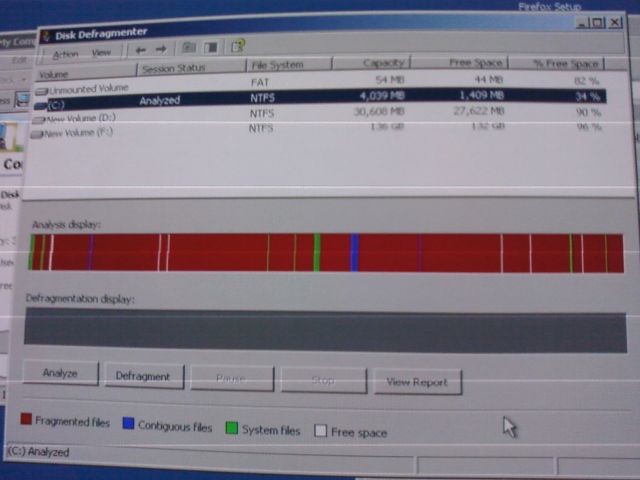This screenshot has height=480, width=640.
Task: Click the Back arrow toolbar icon
Action: click(141, 49)
